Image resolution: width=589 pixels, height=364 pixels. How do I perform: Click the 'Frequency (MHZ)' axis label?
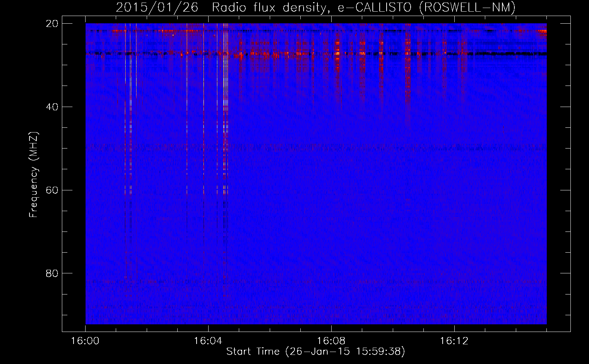pyautogui.click(x=33, y=174)
